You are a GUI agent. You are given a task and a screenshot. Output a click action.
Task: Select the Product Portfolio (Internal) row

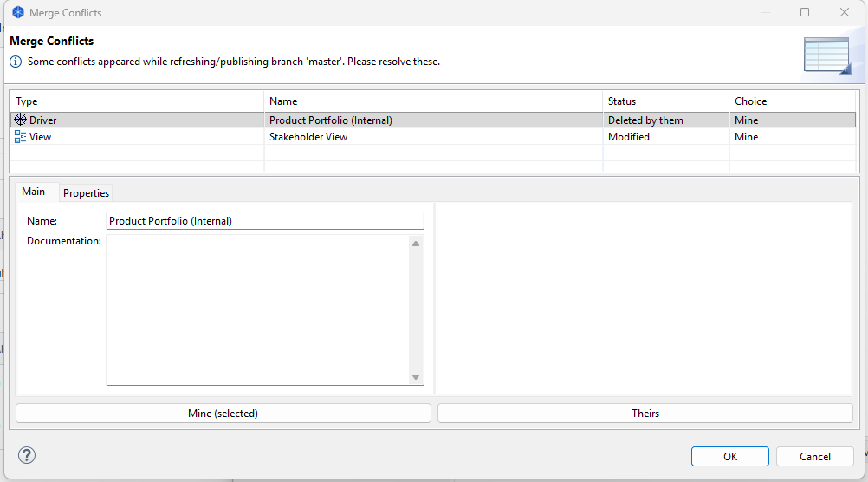(x=330, y=120)
